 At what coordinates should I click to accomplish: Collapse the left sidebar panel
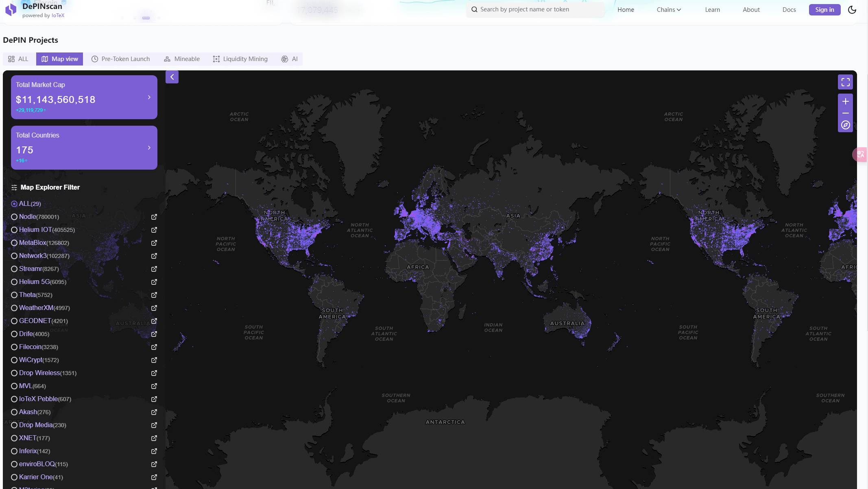tap(172, 77)
